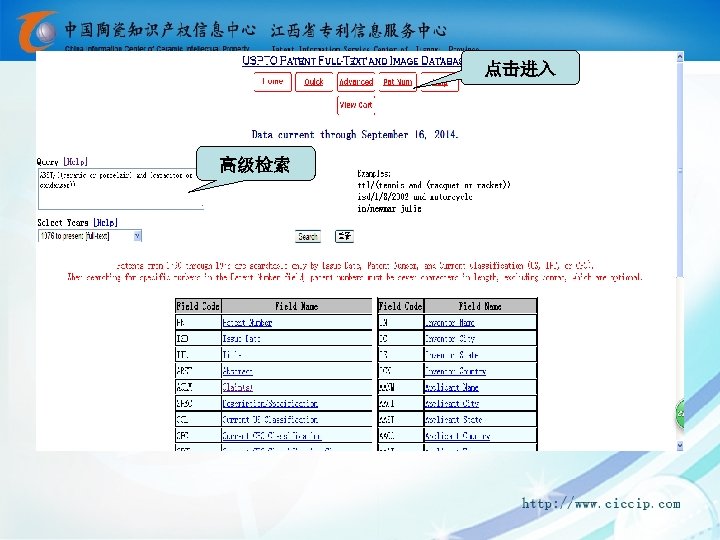The image size is (720, 540).
Task: Select the example 'isd/1/8/2002 and motorcycle'
Action: tap(415, 197)
